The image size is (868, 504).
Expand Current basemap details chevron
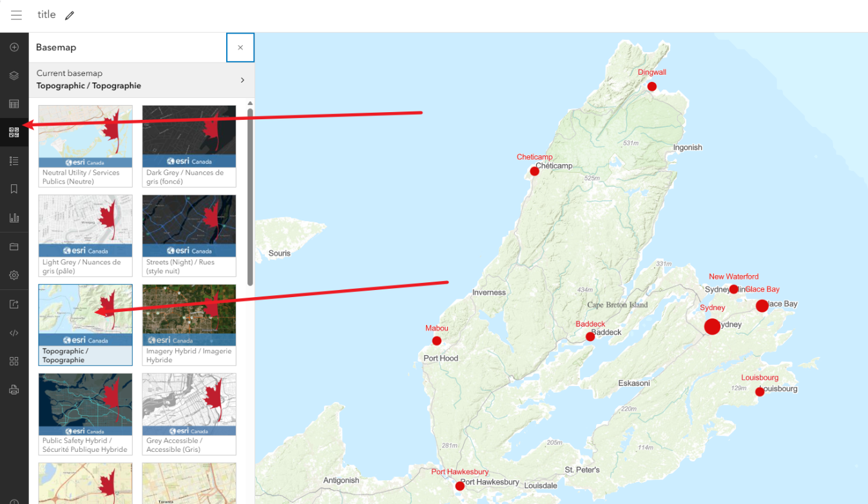click(242, 80)
